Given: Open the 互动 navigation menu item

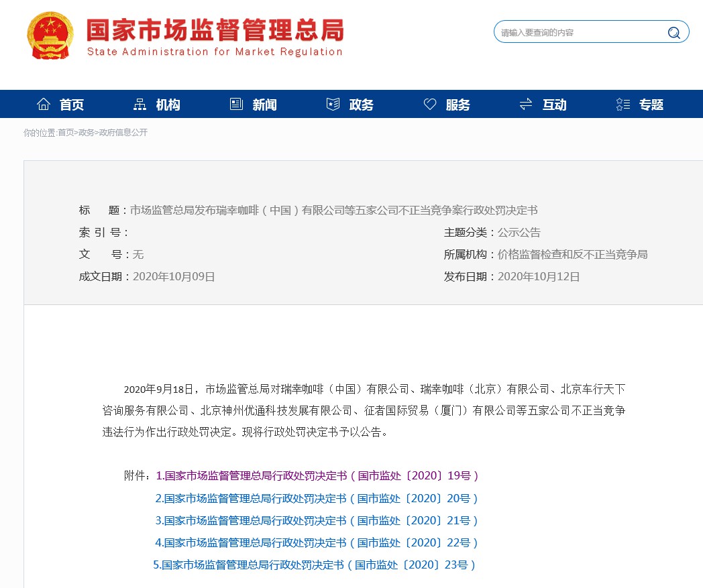Looking at the screenshot, I should click(x=555, y=105).
